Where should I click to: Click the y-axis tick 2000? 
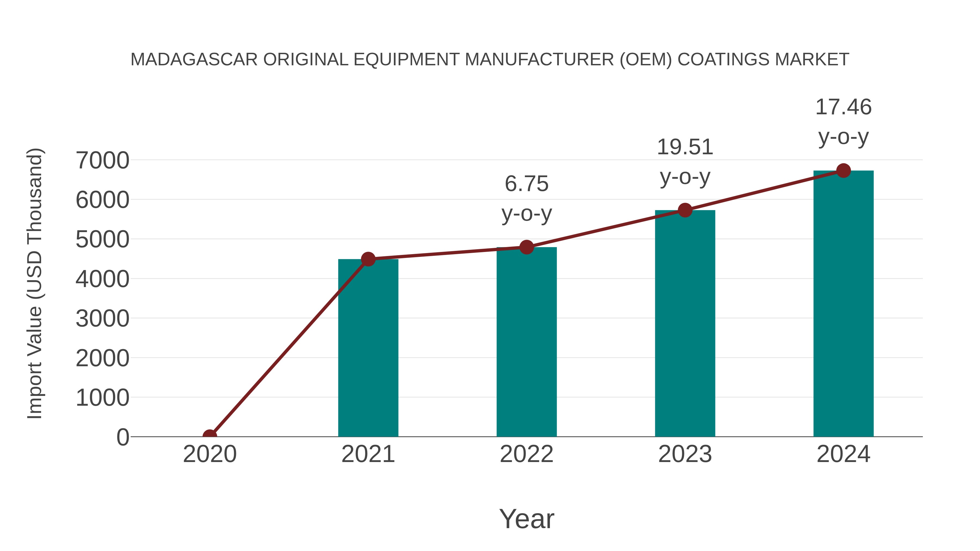[x=102, y=358]
